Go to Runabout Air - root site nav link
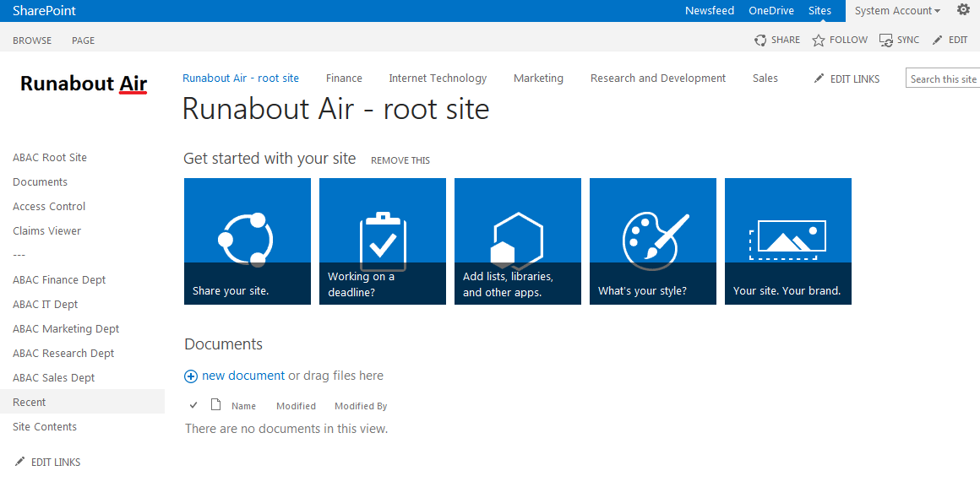 tap(241, 78)
